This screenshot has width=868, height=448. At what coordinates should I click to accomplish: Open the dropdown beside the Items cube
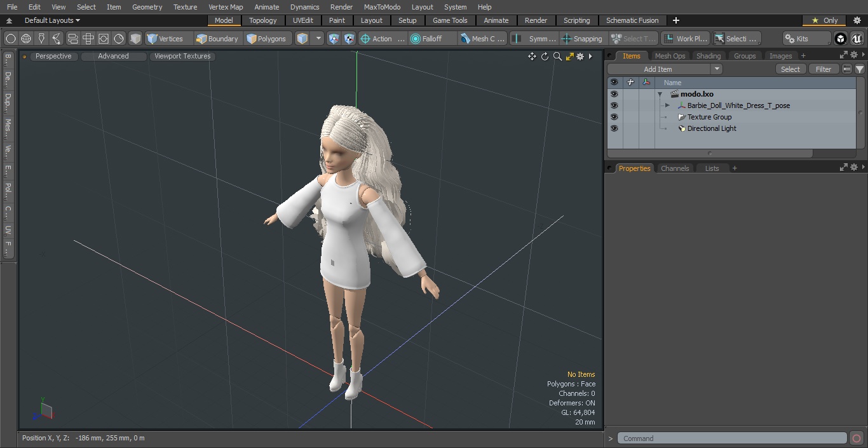tap(319, 39)
